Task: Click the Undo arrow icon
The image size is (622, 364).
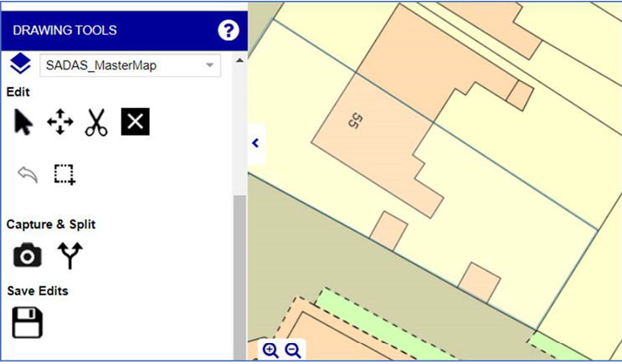Action: point(28,174)
